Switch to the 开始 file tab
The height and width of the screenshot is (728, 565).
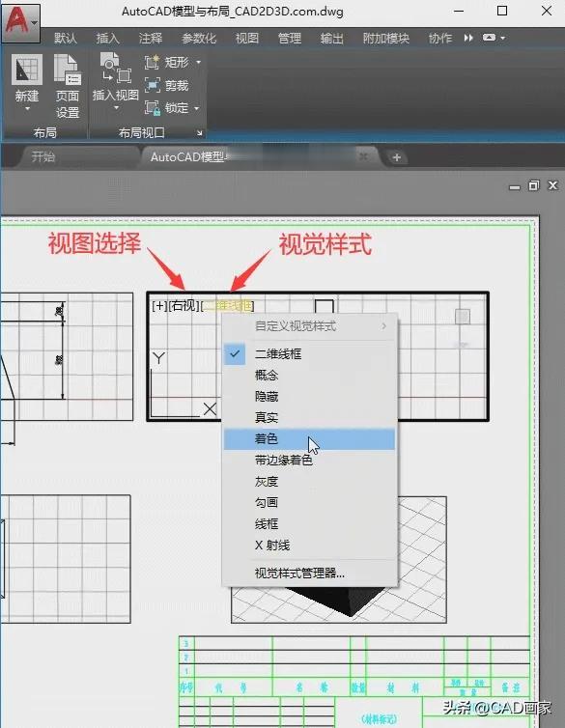tap(43, 157)
